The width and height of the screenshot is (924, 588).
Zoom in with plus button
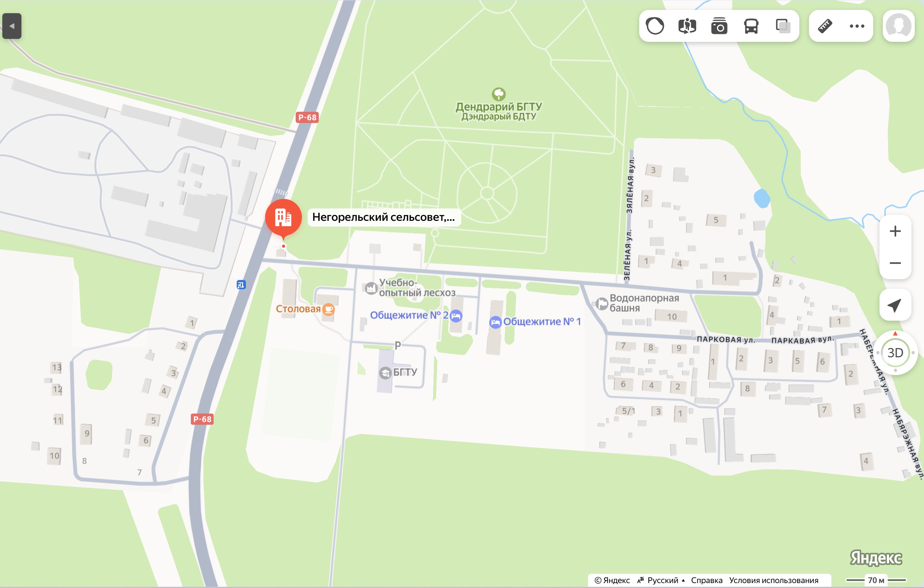(x=895, y=231)
